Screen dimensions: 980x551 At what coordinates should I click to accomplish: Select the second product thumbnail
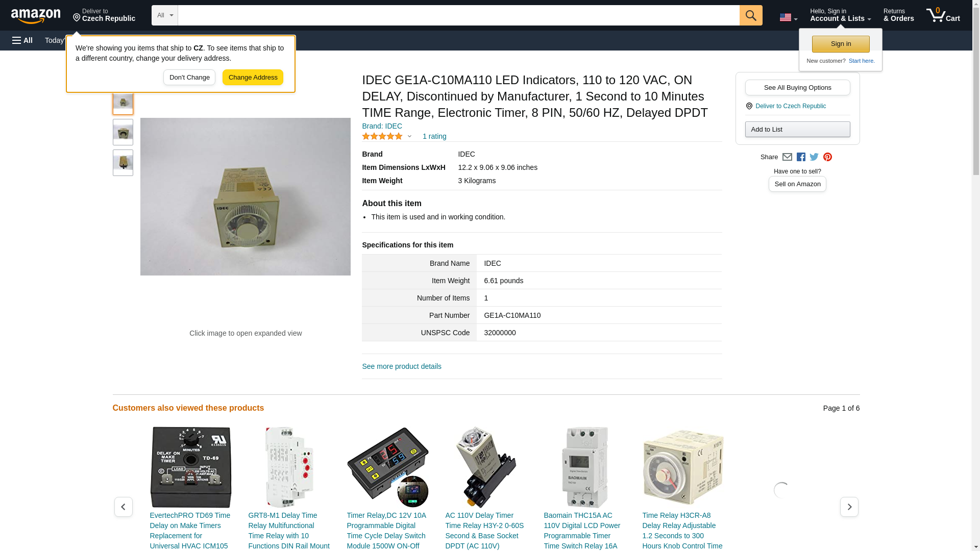coord(123,132)
